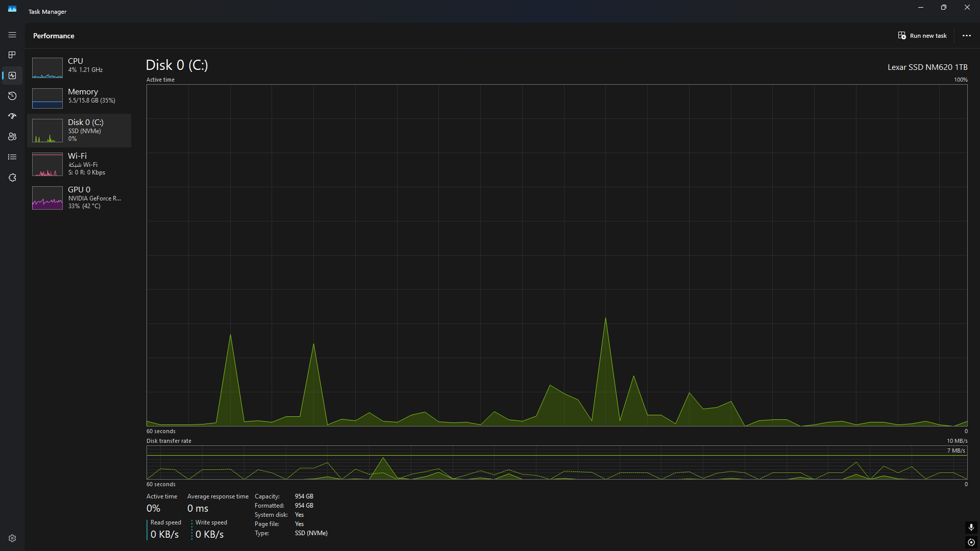
Task: Click the System disk Yes value
Action: 299,515
